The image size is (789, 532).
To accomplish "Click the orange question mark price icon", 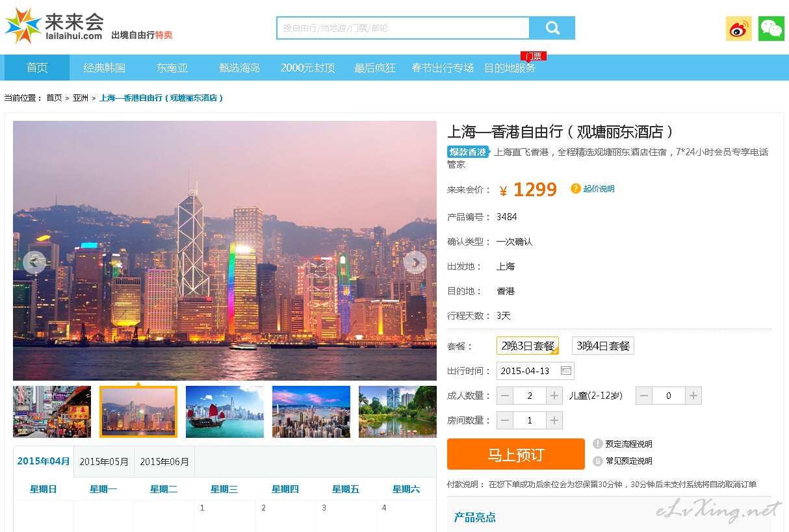I will [x=575, y=188].
